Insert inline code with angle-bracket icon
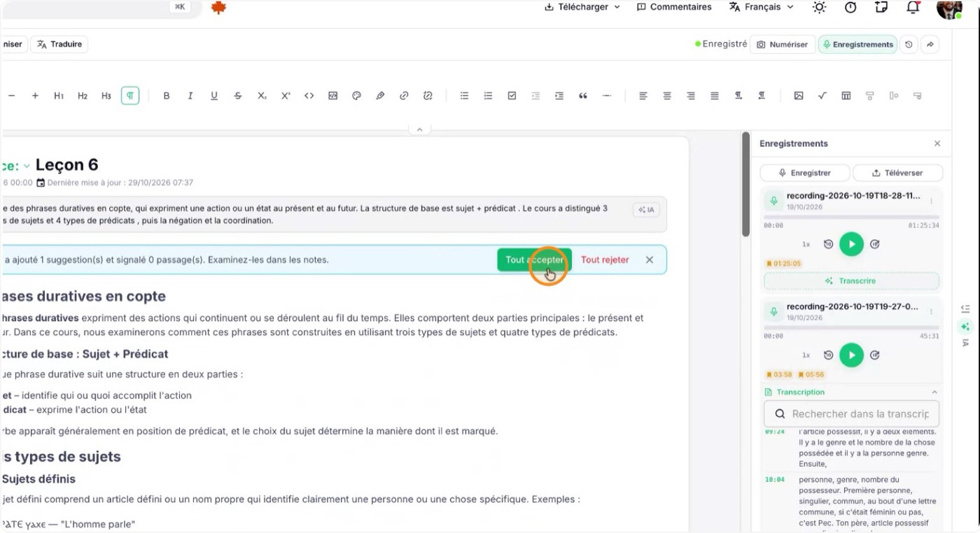The width and height of the screenshot is (980, 533). click(x=309, y=96)
